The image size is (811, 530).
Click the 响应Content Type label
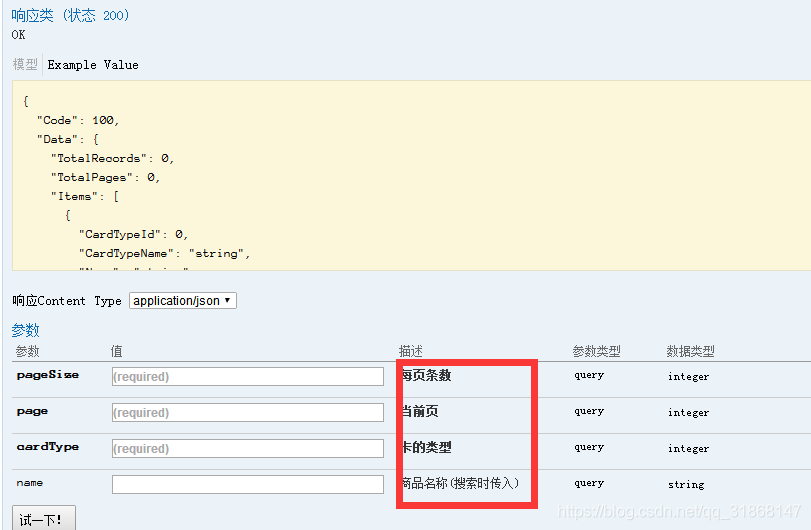67,301
